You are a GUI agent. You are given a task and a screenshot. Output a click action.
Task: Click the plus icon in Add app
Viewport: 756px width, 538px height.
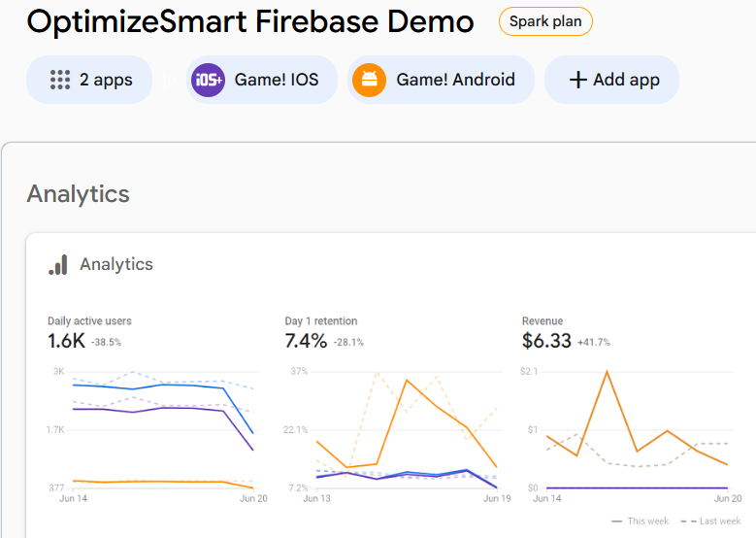[578, 80]
